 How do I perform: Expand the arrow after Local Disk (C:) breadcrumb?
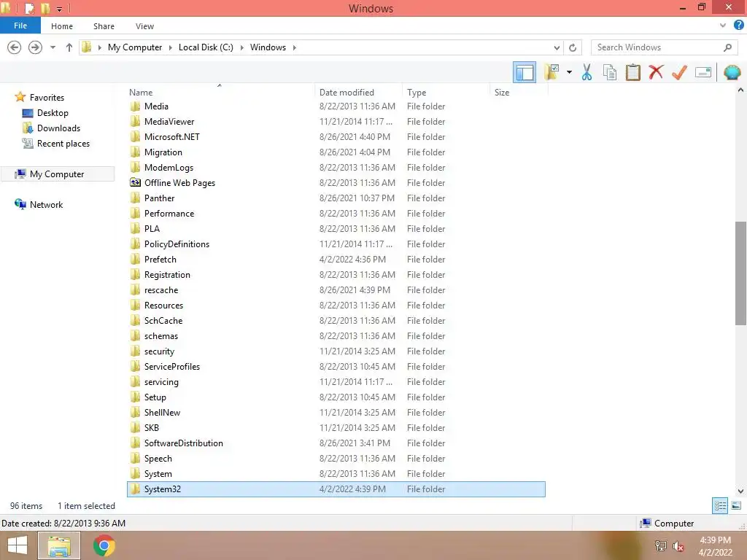[241, 47]
